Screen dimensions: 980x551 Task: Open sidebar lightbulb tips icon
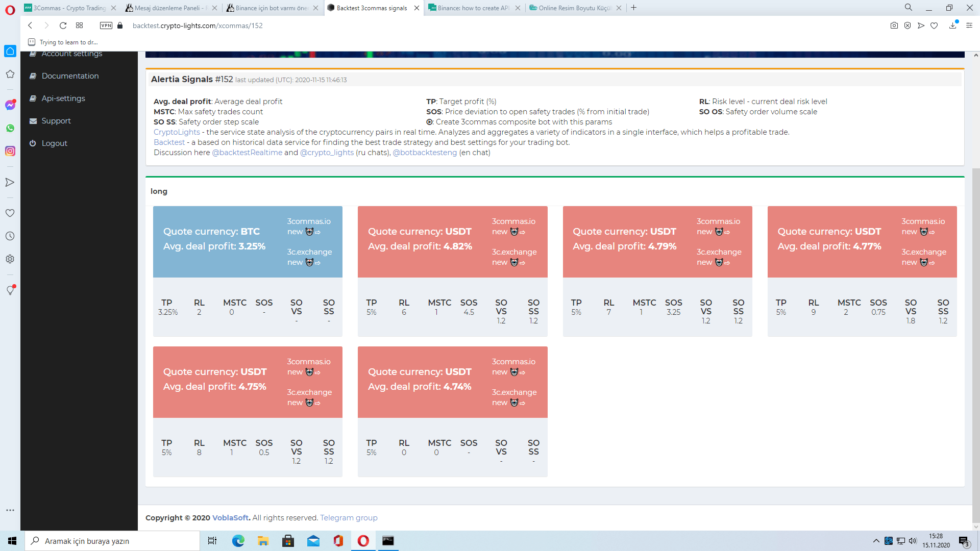tap(10, 290)
